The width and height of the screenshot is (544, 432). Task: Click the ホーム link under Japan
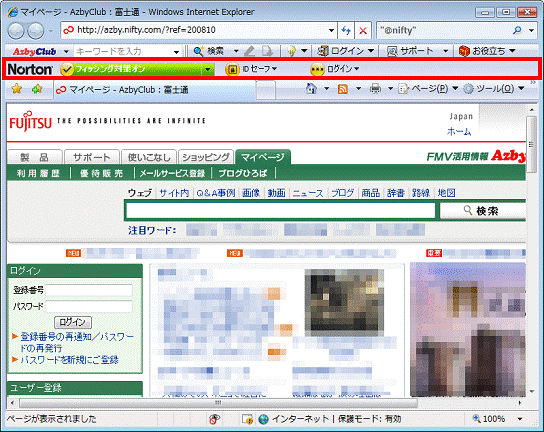coord(459,132)
